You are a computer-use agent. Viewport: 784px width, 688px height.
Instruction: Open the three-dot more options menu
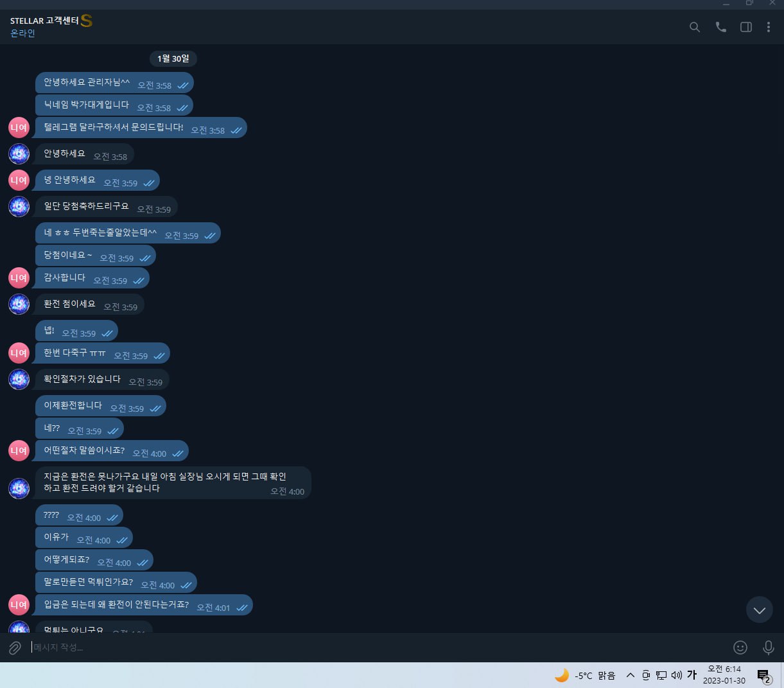point(769,27)
